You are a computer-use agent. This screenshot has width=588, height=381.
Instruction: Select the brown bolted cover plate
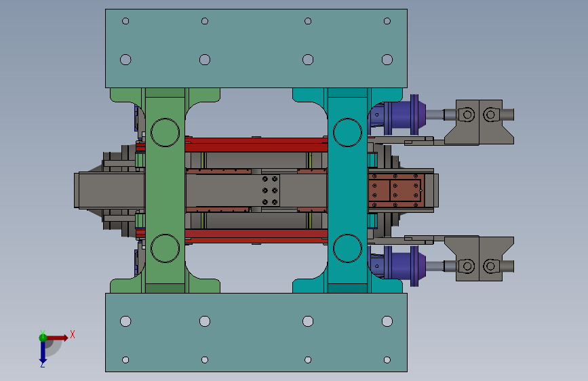[x=396, y=190]
